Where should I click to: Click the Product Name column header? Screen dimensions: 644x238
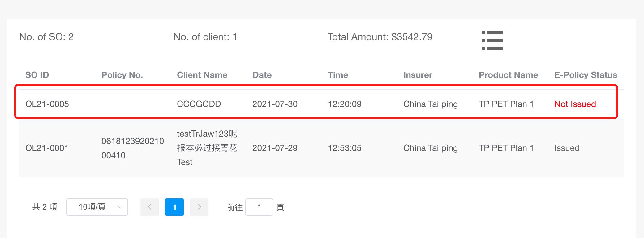(x=508, y=75)
